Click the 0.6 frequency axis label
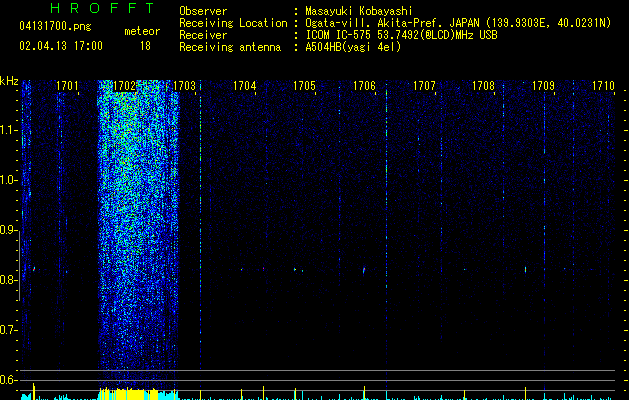The image size is (629, 400). 8,380
